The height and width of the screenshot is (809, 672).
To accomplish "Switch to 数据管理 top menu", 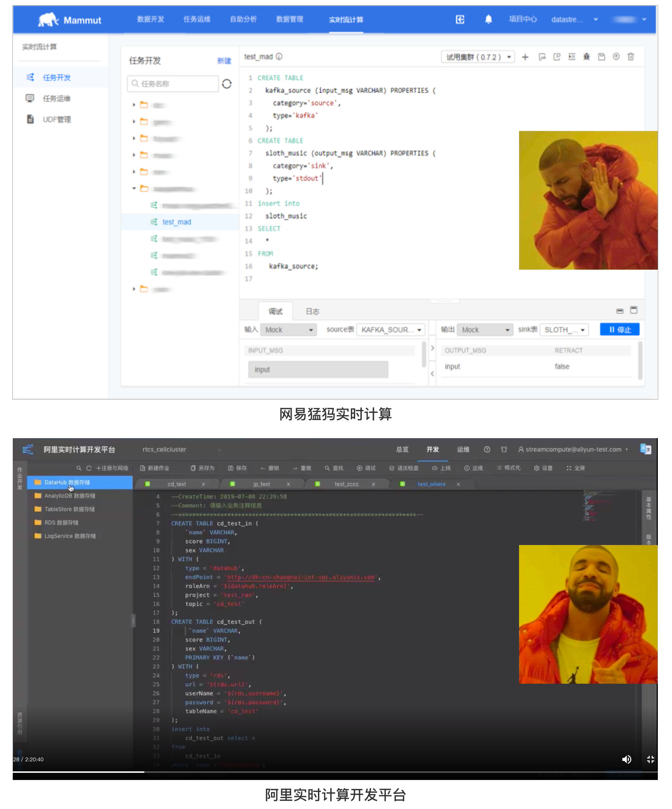I will pyautogui.click(x=290, y=19).
